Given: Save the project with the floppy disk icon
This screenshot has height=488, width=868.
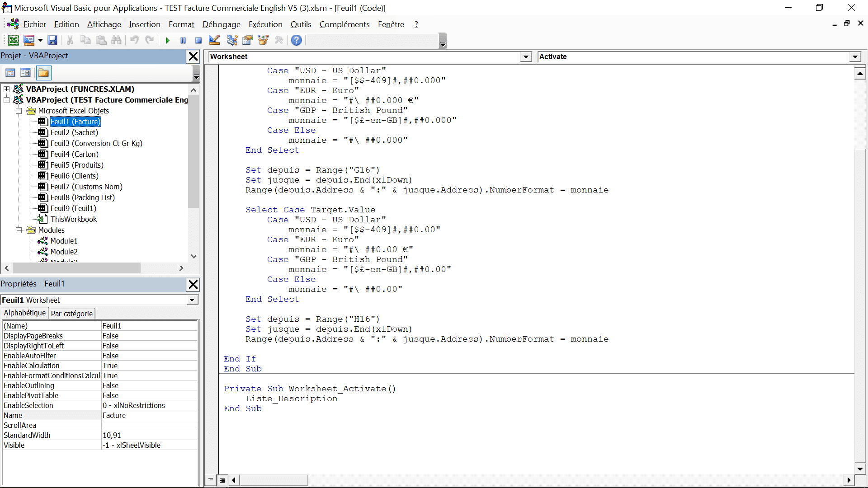Looking at the screenshot, I should click(x=52, y=40).
